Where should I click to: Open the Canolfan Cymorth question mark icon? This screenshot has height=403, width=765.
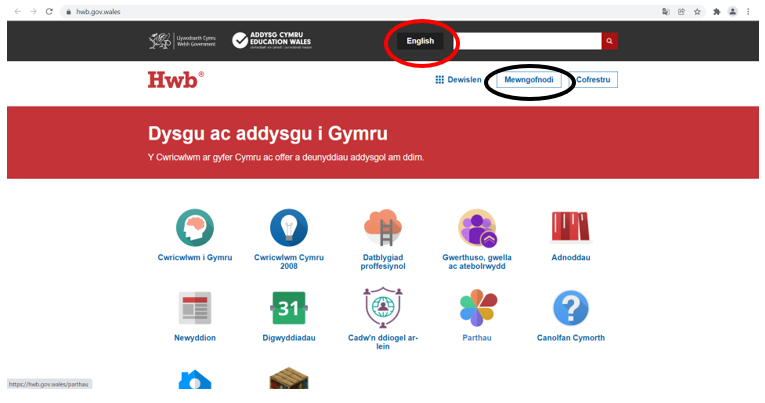tap(571, 308)
